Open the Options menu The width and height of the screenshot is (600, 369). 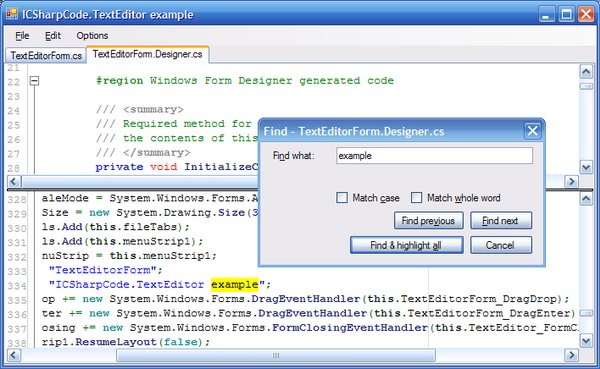tap(92, 36)
